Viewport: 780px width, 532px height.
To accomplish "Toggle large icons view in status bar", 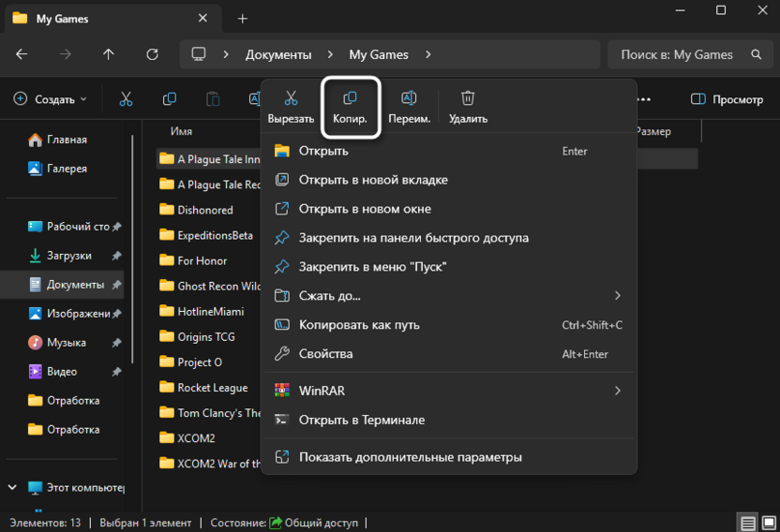I will [769, 523].
